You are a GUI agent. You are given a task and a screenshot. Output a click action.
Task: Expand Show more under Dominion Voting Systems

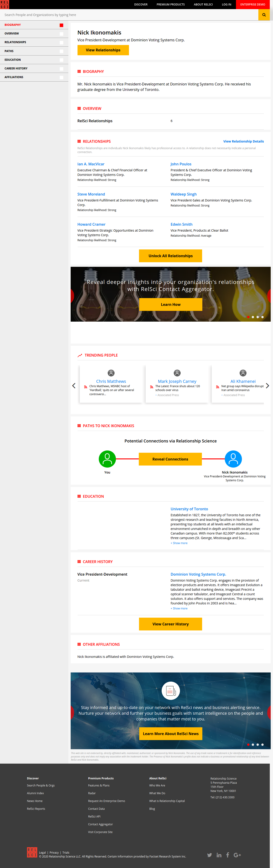click(179, 609)
